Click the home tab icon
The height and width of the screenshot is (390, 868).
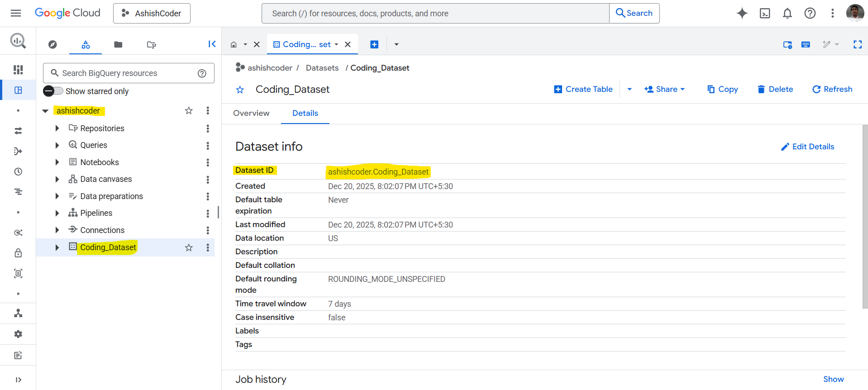234,44
